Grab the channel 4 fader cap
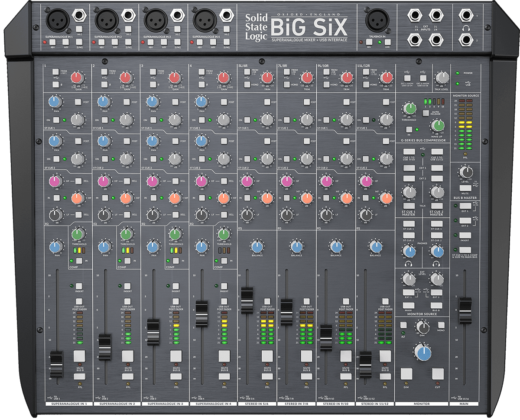The width and height of the screenshot is (520, 420). click(x=202, y=313)
